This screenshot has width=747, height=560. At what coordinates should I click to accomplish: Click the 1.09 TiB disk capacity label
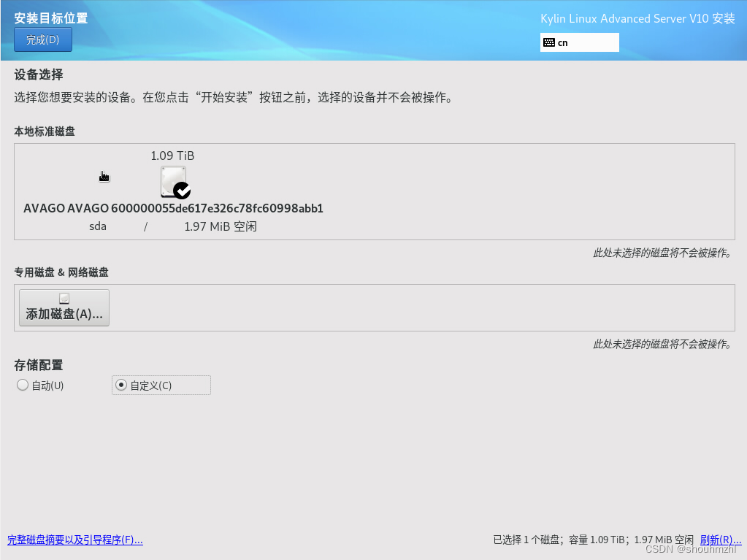[x=172, y=156]
